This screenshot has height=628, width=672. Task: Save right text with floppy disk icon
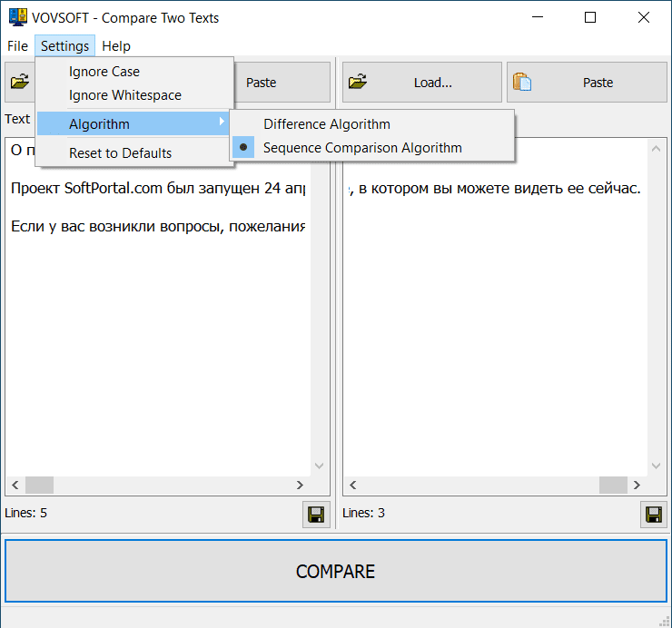click(654, 515)
